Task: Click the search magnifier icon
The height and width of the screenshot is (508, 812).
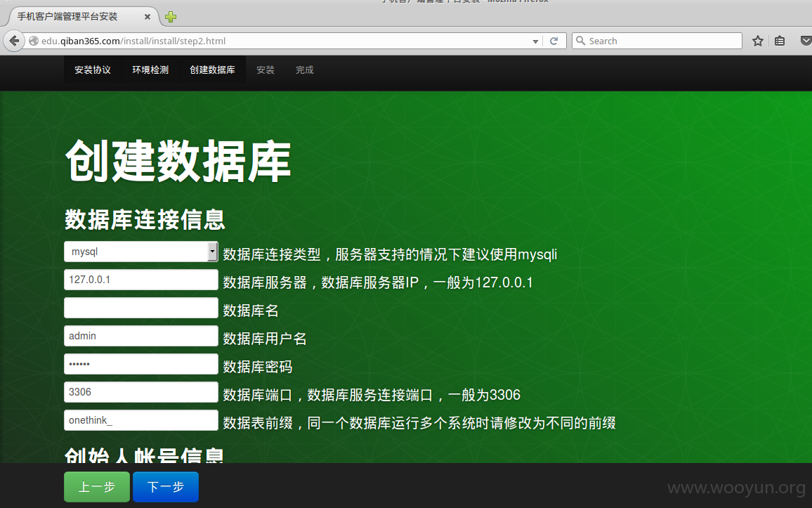Action: (x=580, y=40)
